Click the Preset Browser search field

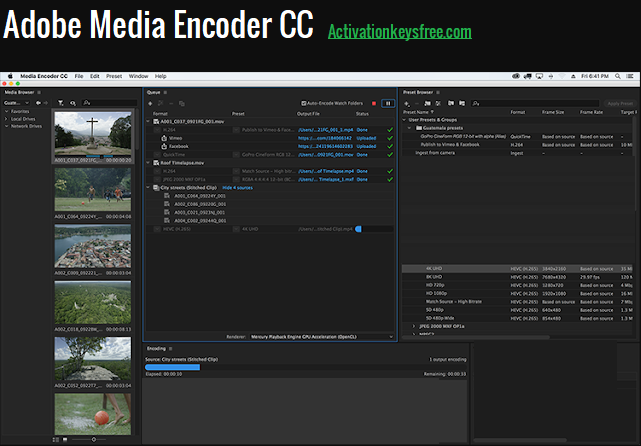(535, 103)
